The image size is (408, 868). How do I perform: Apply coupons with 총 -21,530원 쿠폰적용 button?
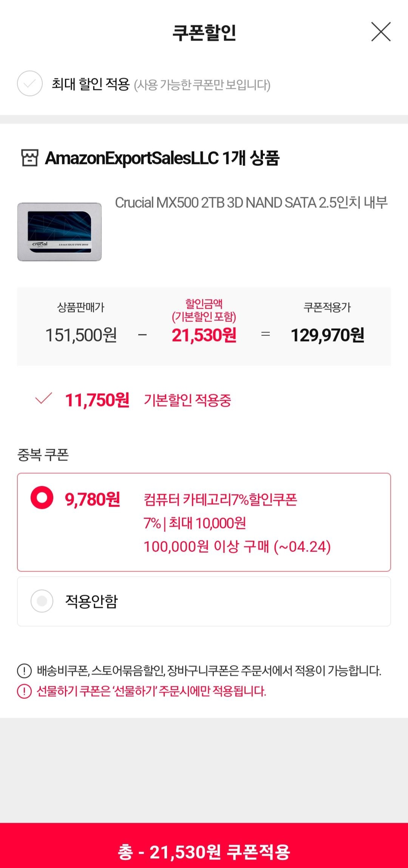204,852
